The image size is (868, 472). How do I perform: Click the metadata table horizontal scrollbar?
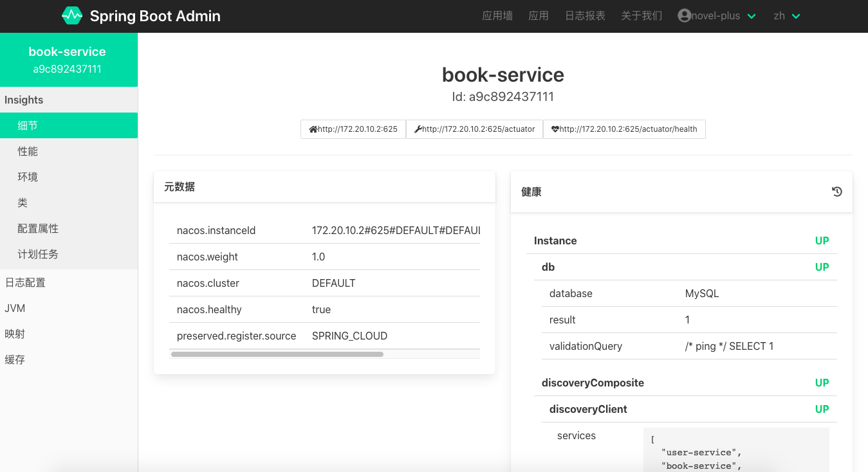(x=277, y=354)
